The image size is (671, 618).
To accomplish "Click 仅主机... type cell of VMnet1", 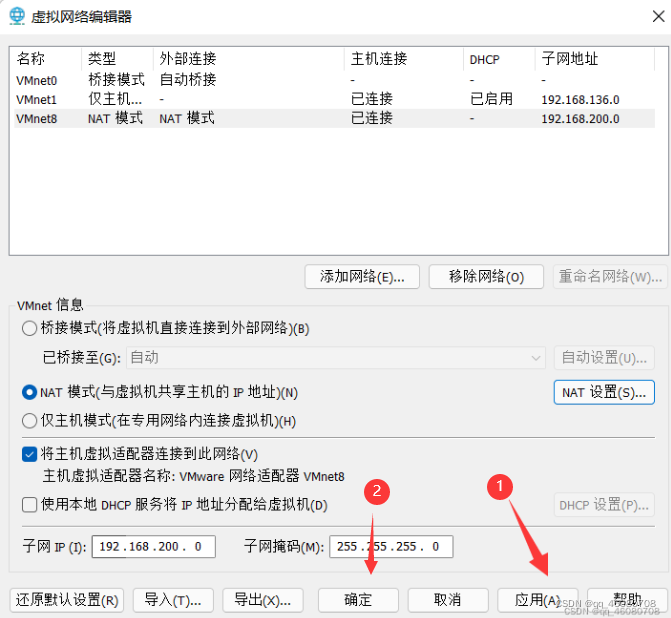I will 115,99.
